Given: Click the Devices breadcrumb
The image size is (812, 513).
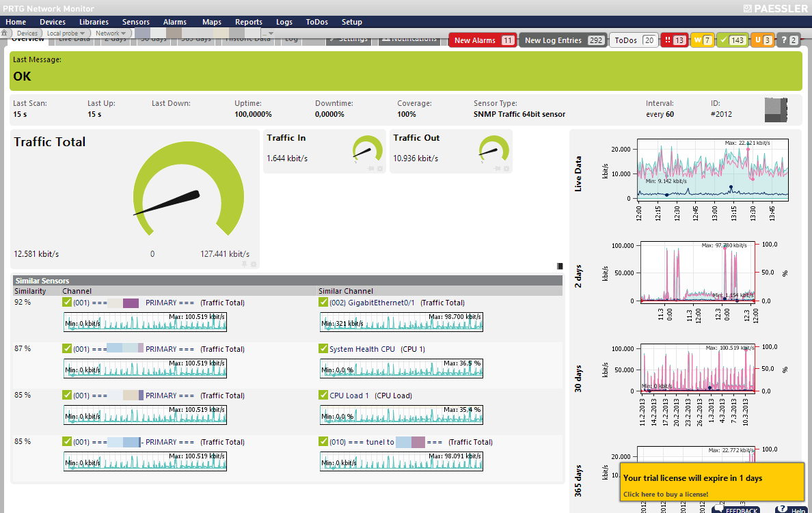Looking at the screenshot, I should point(27,33).
